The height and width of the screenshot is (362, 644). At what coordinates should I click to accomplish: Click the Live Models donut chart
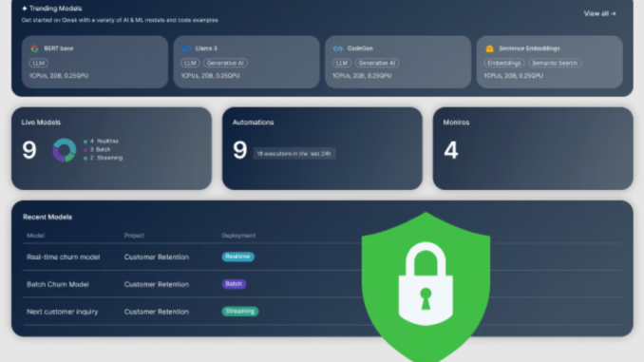[65, 150]
